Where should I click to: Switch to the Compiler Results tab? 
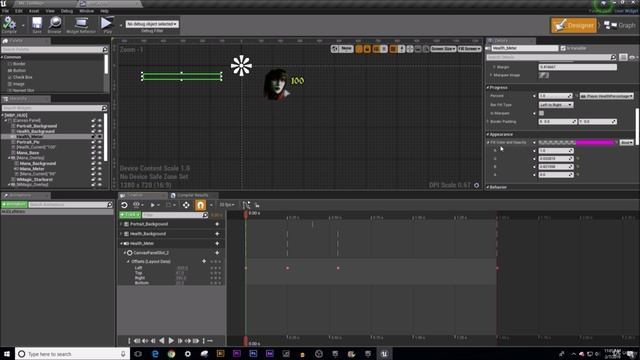(x=193, y=195)
